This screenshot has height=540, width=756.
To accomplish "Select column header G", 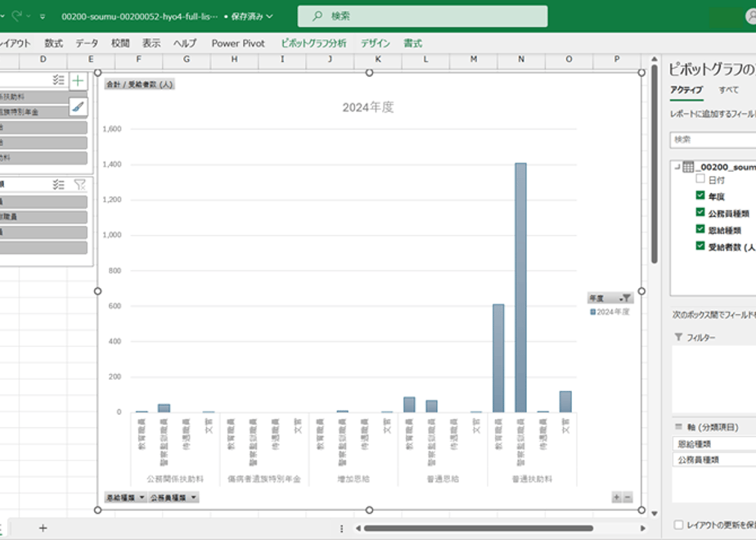I will click(187, 59).
